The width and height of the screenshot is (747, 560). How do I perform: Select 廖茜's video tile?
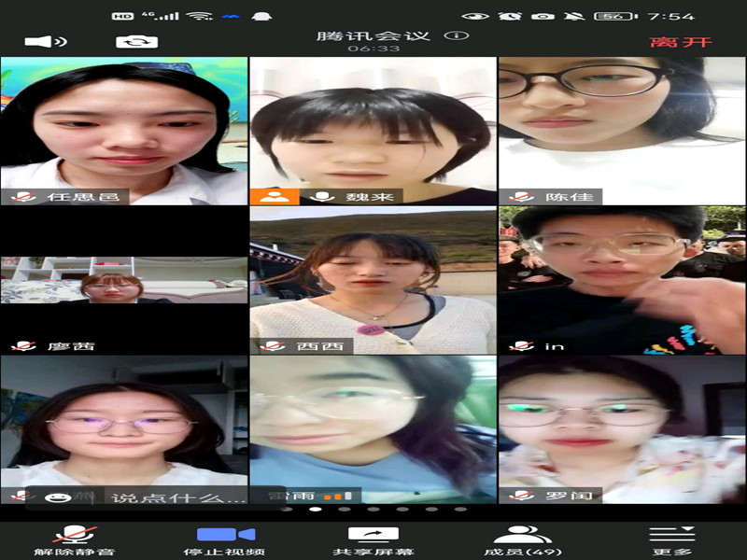pos(124,280)
